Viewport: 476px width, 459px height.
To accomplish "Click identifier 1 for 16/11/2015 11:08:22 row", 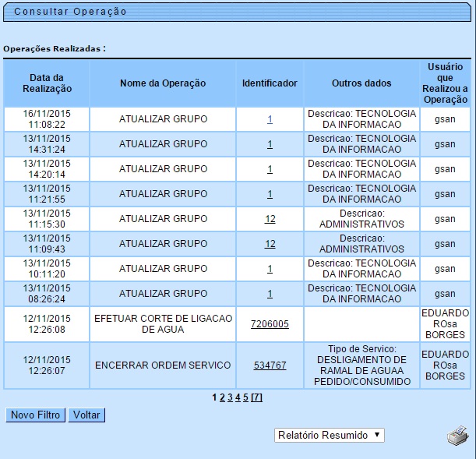I will coord(270,119).
